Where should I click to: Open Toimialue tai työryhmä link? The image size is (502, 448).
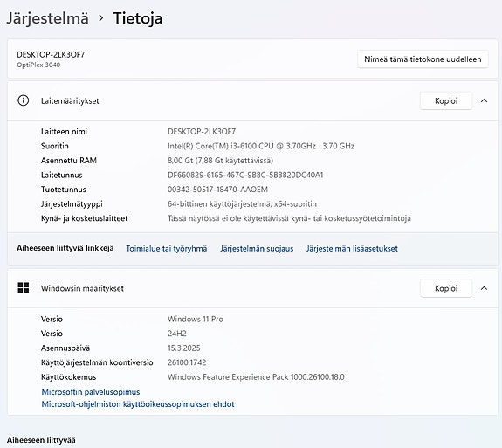pos(167,249)
